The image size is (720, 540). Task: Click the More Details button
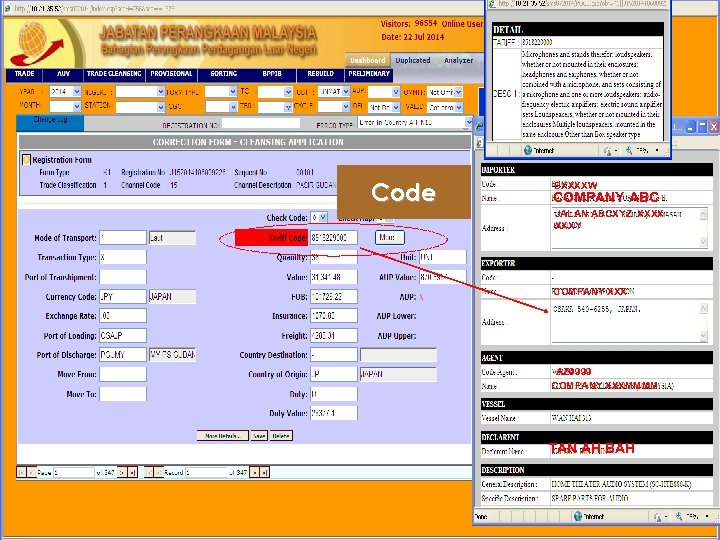pyautogui.click(x=223, y=436)
